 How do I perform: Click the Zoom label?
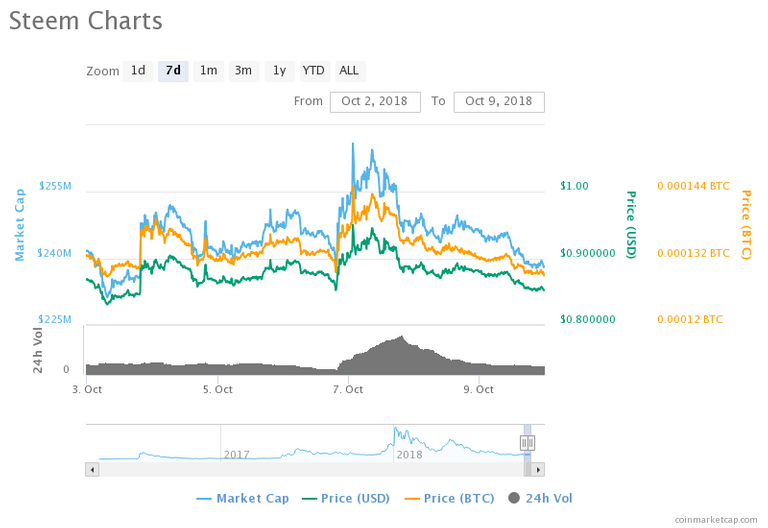[103, 72]
